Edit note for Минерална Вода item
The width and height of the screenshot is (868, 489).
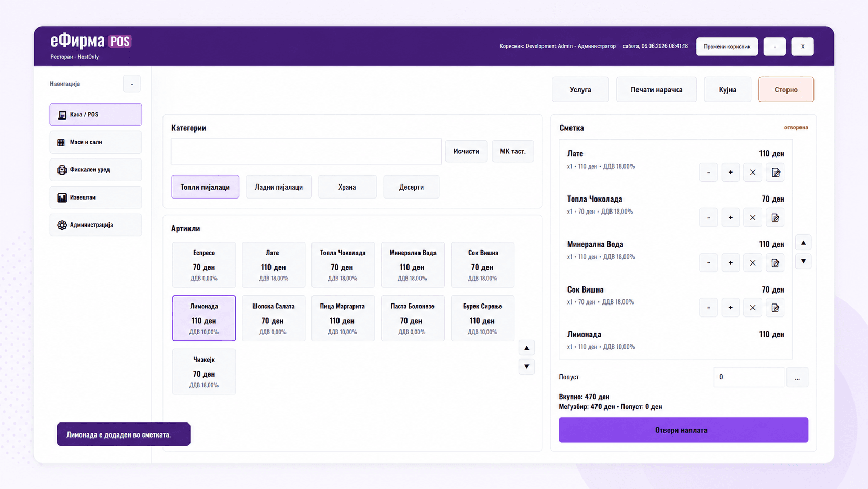click(775, 263)
